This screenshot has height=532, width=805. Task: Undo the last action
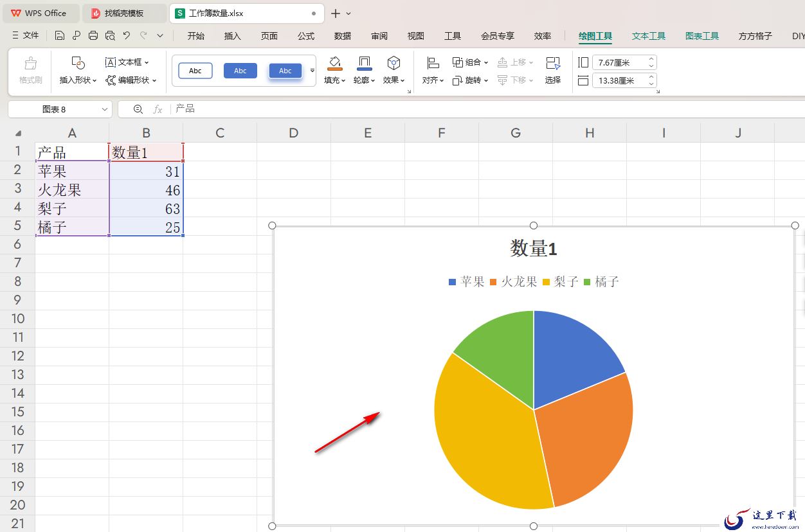[x=127, y=36]
